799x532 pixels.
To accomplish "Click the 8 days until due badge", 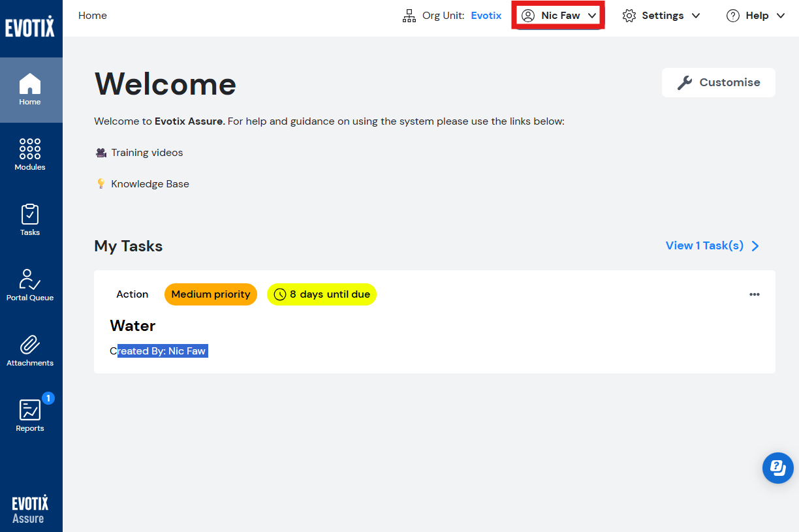I will [322, 294].
